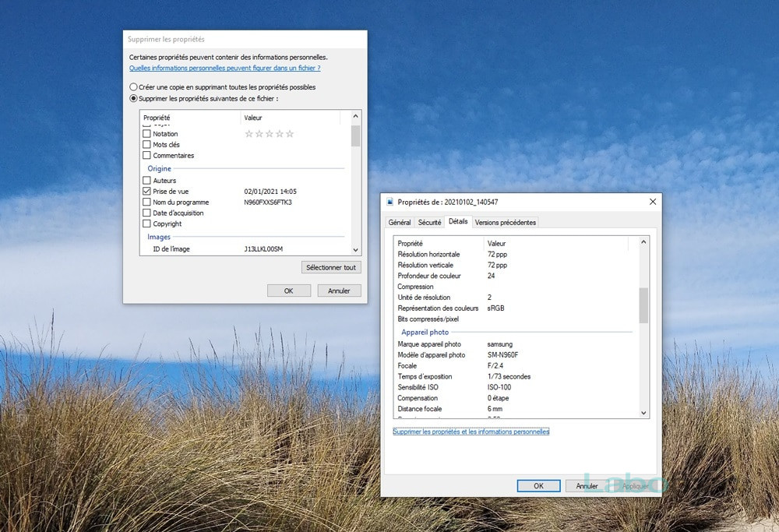The height and width of the screenshot is (532, 779).
Task: Click the up arrow of the Détails list scrollbar
Action: coord(643,242)
